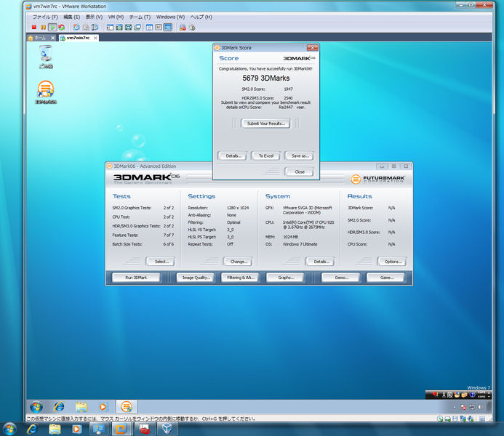Open the ファイル (F) menu
Image resolution: width=504 pixels, height=436 pixels.
(45, 17)
